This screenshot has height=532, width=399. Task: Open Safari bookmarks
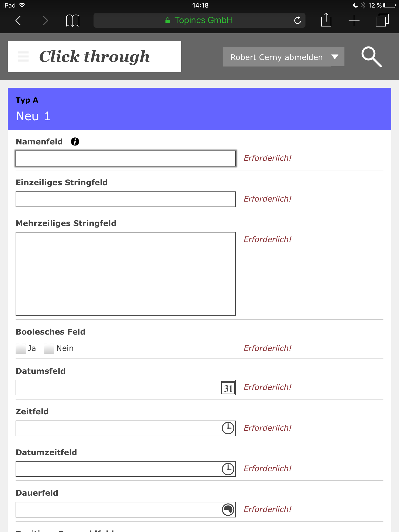[x=73, y=21]
